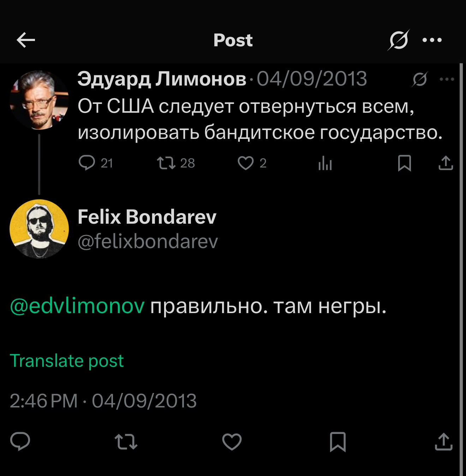Open Felix Bondarev's profile avatar
Image resolution: width=466 pixels, height=476 pixels.
coord(39,229)
